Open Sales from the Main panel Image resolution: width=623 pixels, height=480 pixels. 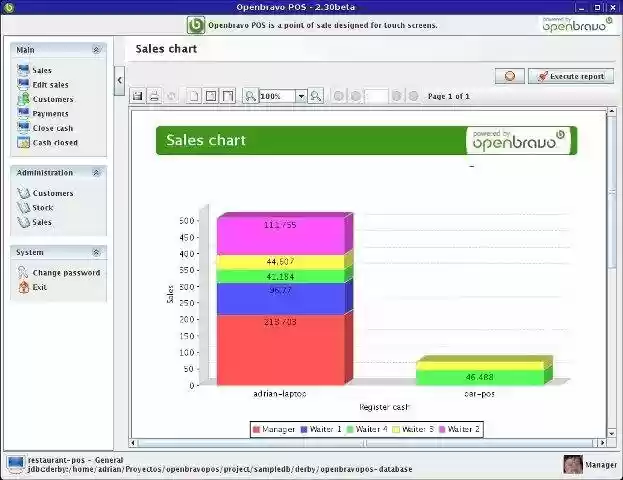click(x=35, y=70)
